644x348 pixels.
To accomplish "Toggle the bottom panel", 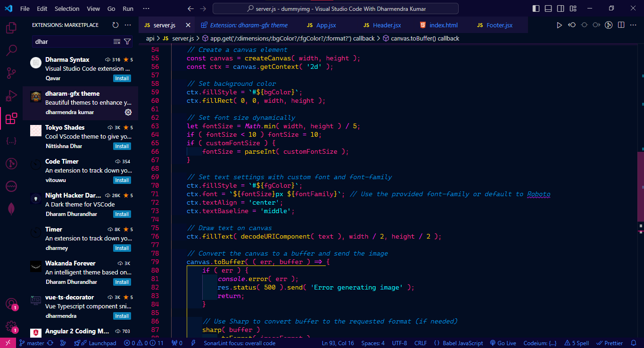I will 548,8.
